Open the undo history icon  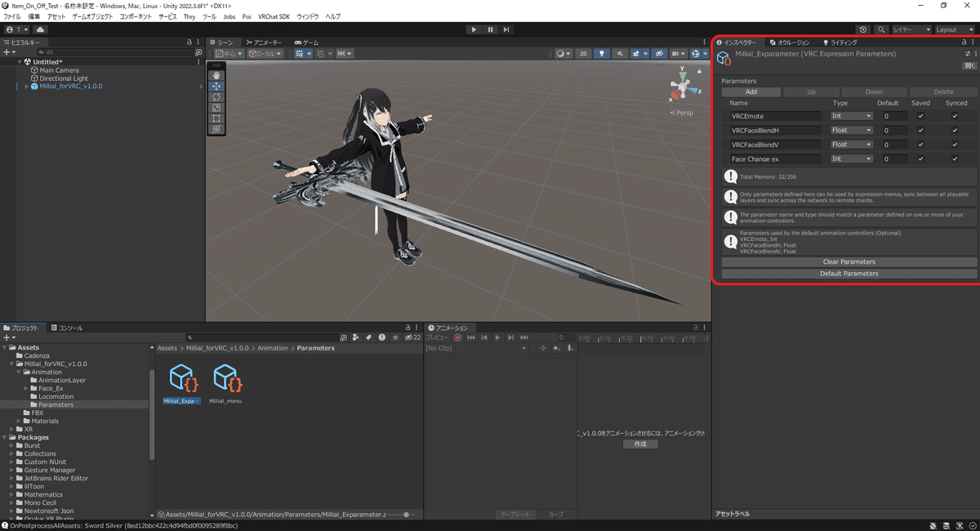pos(864,29)
